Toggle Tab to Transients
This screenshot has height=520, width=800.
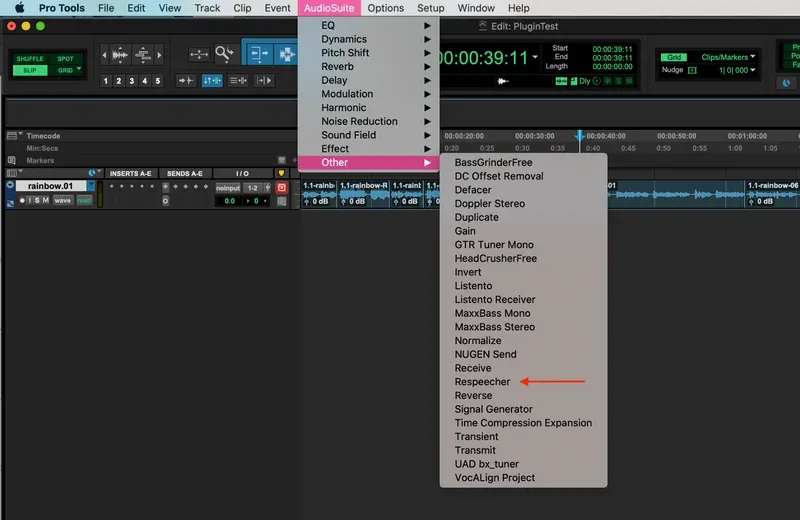[x=186, y=81]
